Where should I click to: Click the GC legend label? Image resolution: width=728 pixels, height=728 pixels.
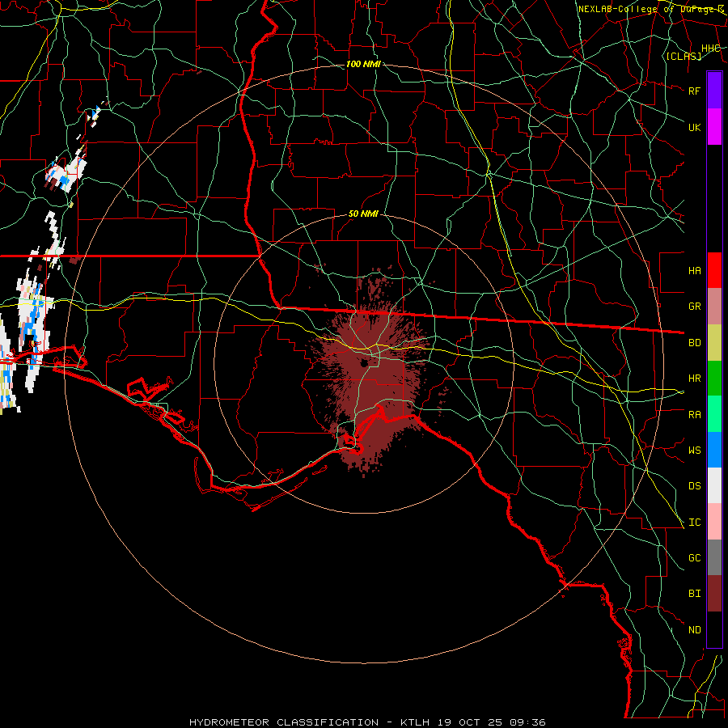(x=694, y=557)
